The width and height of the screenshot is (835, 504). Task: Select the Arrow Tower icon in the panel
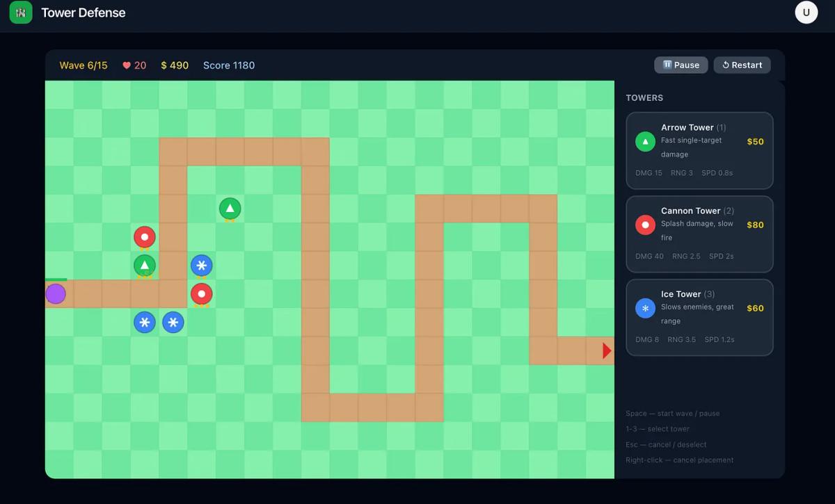(x=645, y=141)
